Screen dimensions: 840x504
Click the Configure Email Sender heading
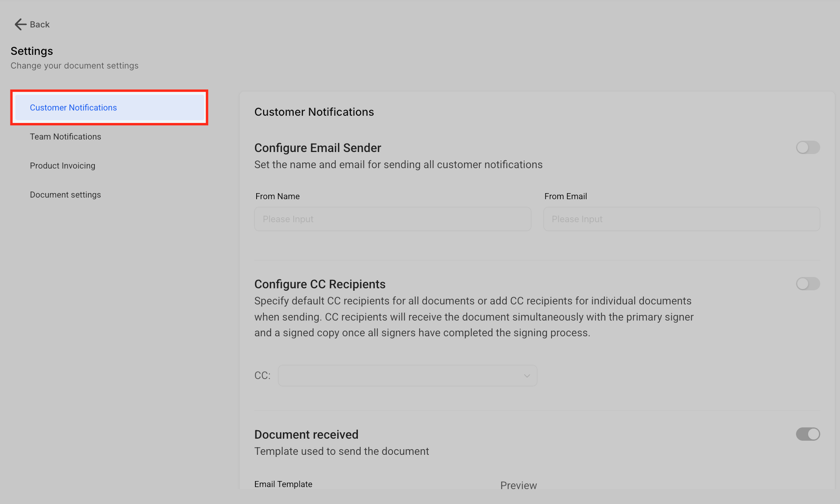[318, 148]
